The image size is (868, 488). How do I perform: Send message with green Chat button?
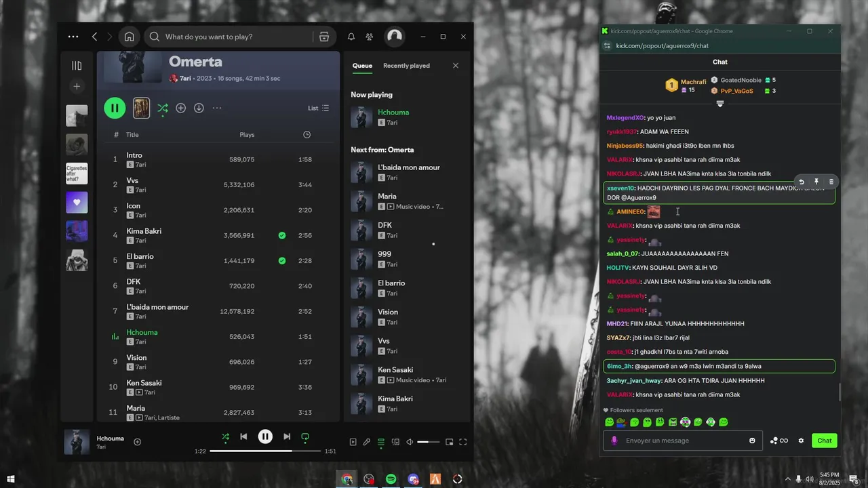pos(825,441)
